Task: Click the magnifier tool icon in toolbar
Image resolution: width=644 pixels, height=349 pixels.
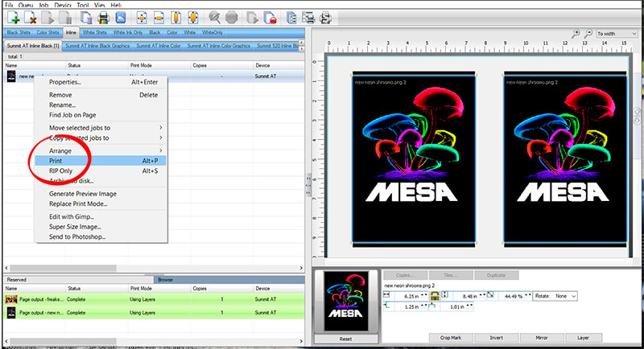Action: [214, 18]
